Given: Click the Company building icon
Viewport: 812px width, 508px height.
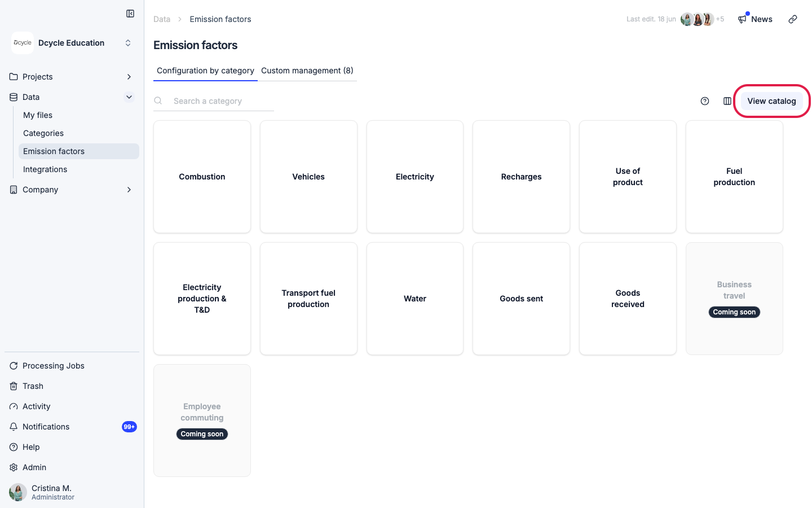Looking at the screenshot, I should [x=14, y=190].
